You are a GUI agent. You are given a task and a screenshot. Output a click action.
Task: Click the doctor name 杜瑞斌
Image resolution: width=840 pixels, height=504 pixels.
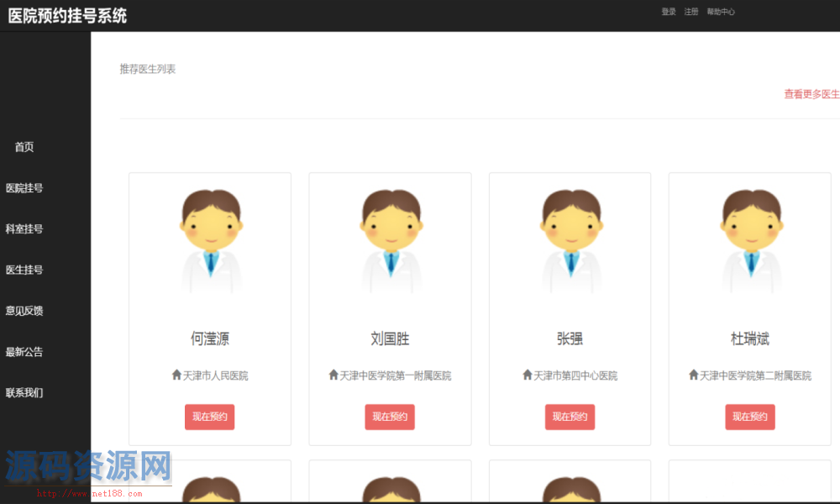click(750, 339)
